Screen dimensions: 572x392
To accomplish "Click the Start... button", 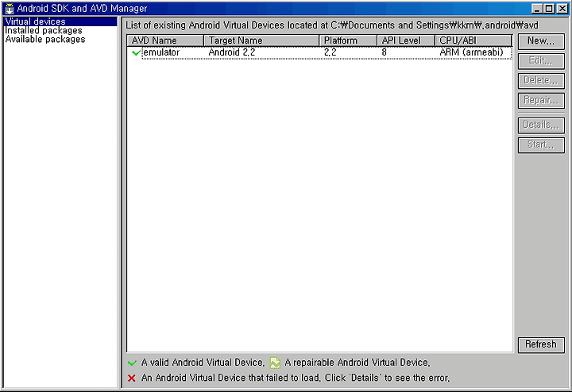I will 541,144.
